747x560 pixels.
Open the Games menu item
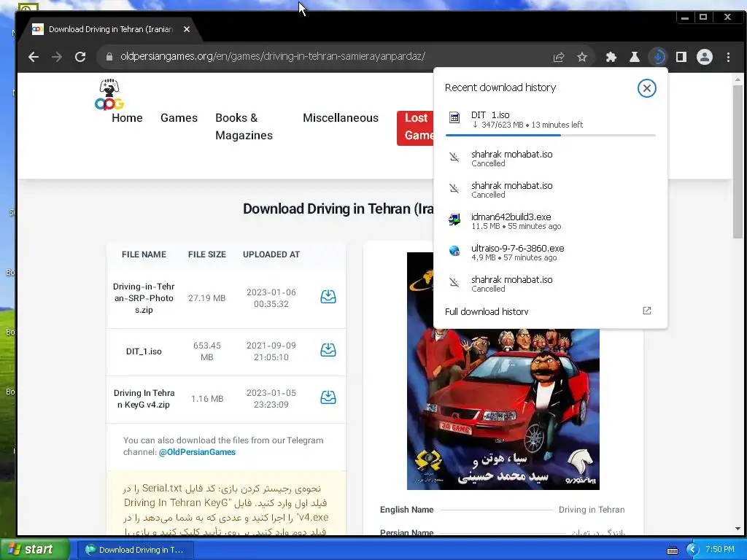(x=179, y=117)
